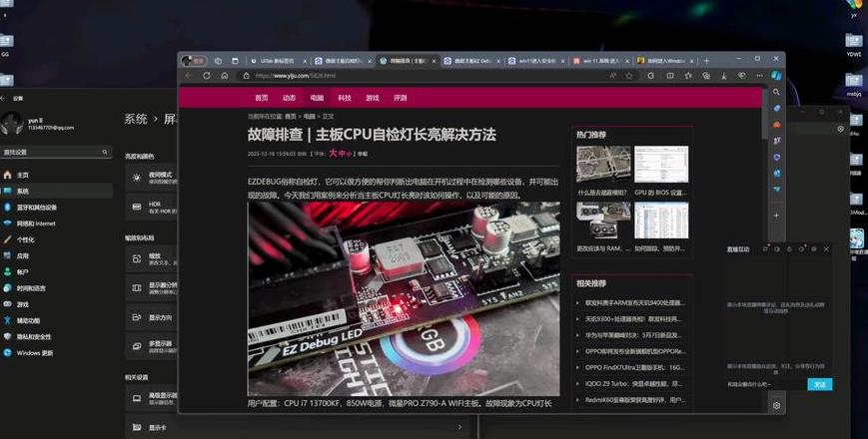The height and width of the screenshot is (439, 868).
Task: Open 夜间模式 setting row
Action: tap(152, 178)
